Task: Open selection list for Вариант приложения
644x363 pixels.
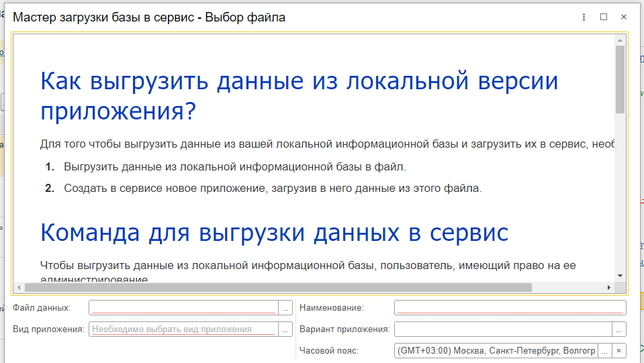Action: tap(619, 329)
